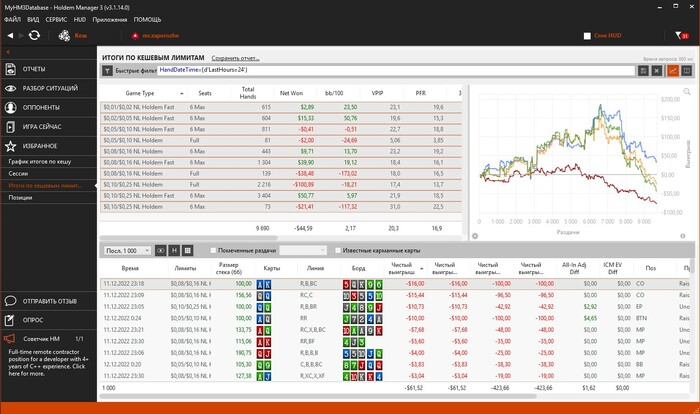Open the Кеш game type selector
The image size is (700, 414).
[x=73, y=35]
